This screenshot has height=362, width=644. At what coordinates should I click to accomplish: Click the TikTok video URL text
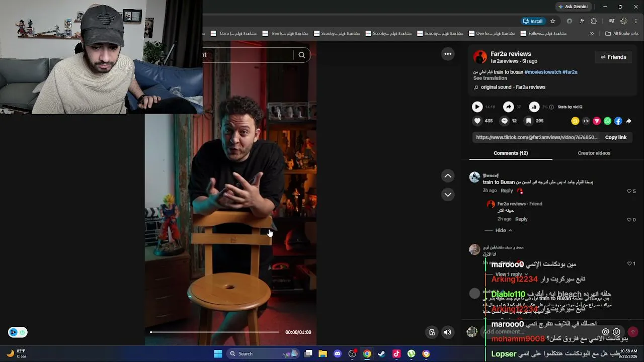(x=537, y=137)
